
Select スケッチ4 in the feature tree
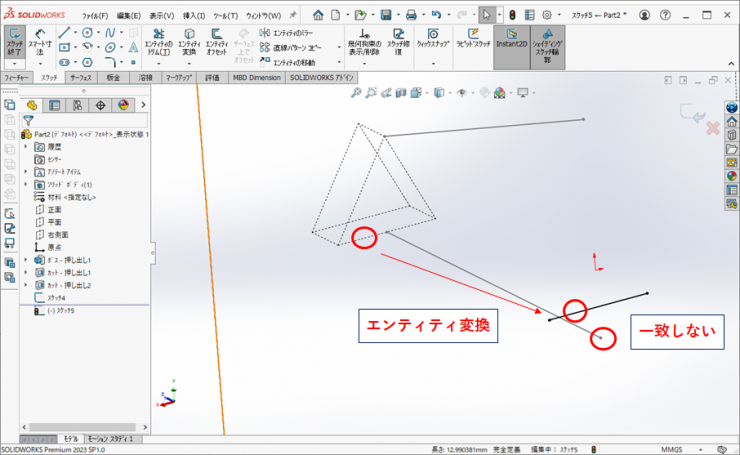pos(53,297)
